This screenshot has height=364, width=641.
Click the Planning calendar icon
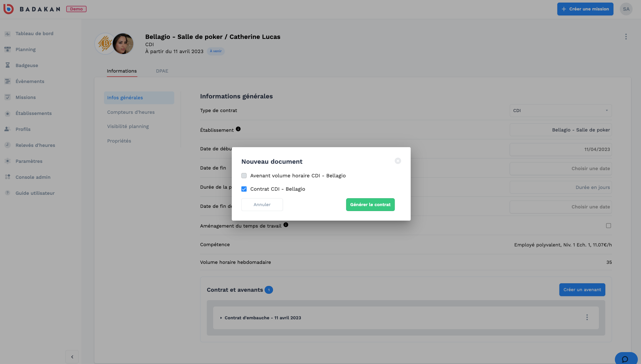point(8,50)
